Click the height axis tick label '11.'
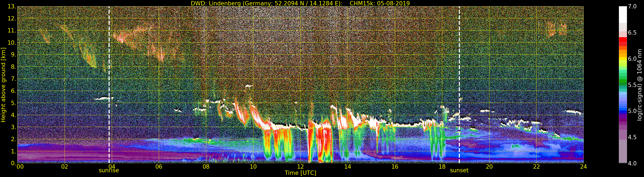Image resolution: width=644 pixels, height=177 pixels. tap(12, 31)
